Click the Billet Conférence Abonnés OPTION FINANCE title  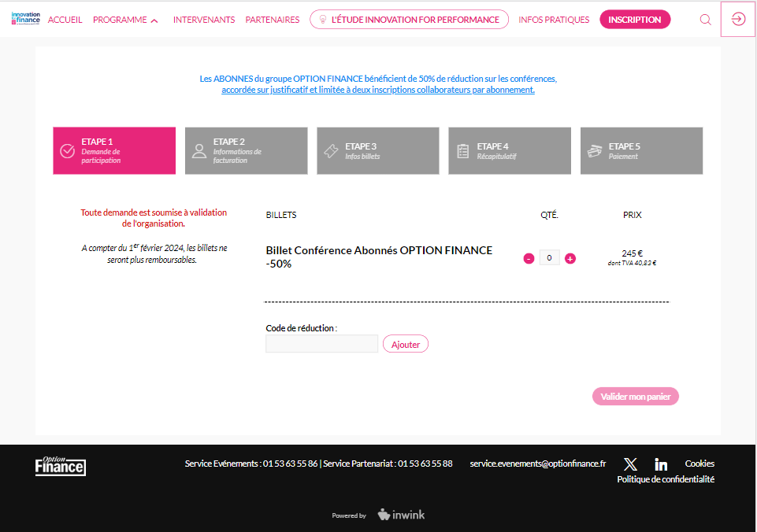(379, 257)
